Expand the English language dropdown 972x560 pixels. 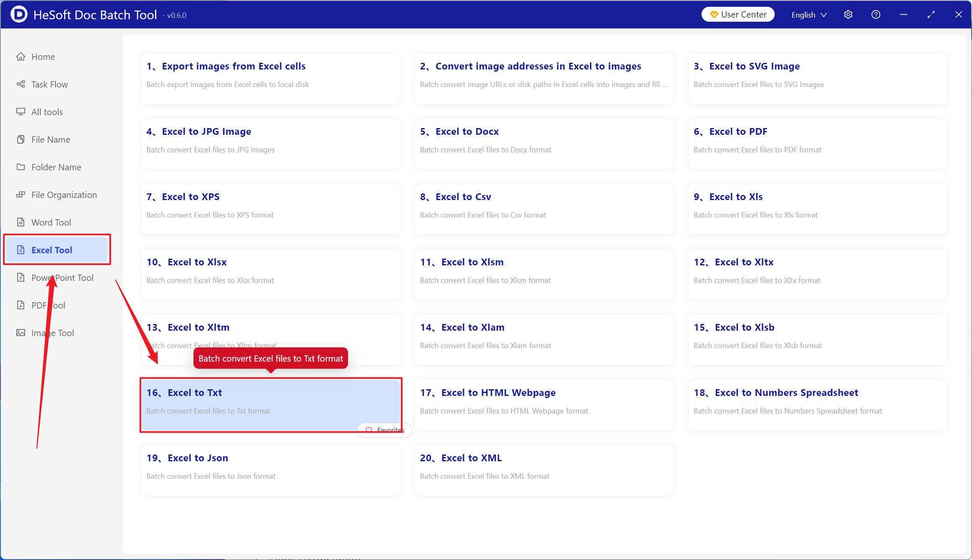click(x=809, y=15)
